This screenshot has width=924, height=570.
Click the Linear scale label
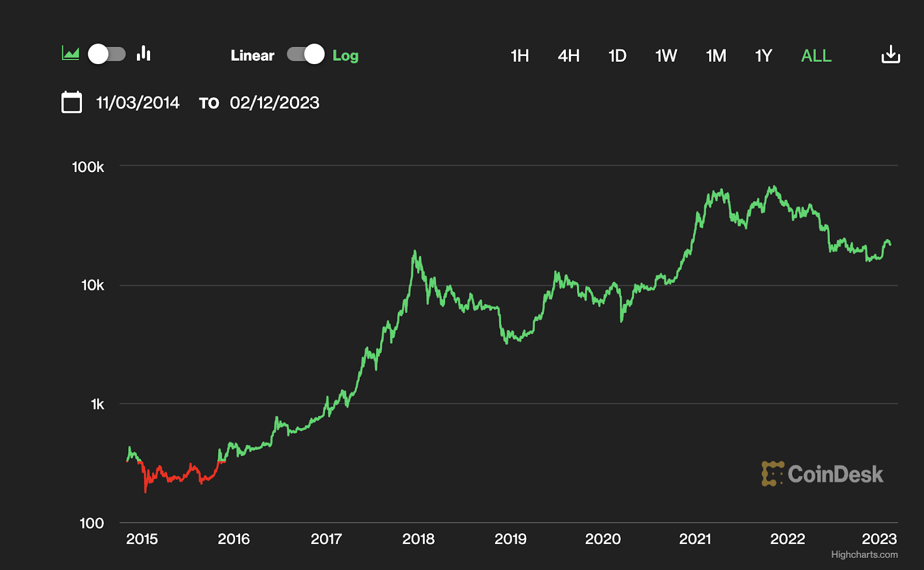(252, 55)
